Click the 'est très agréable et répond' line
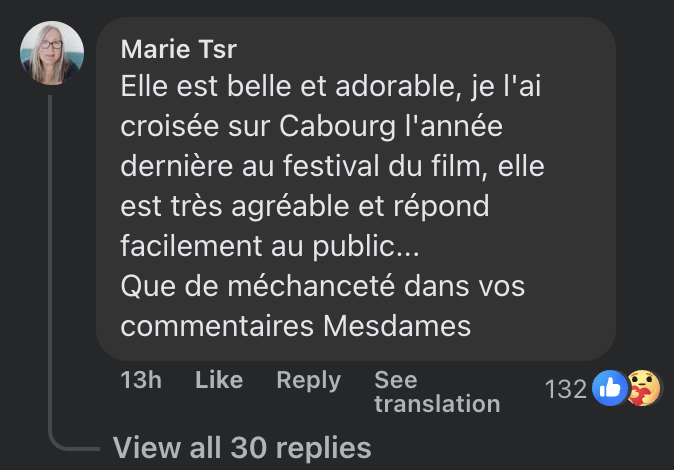674x470 pixels. coord(304,207)
